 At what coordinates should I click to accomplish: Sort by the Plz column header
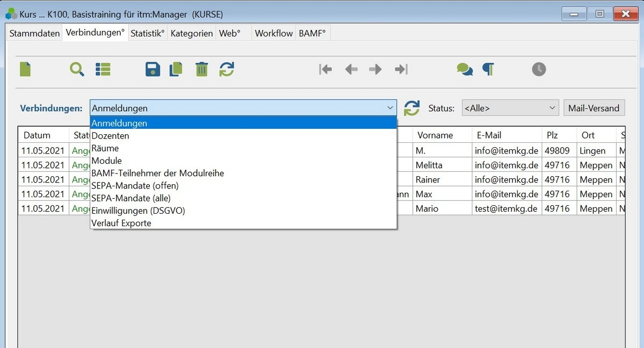click(559, 135)
